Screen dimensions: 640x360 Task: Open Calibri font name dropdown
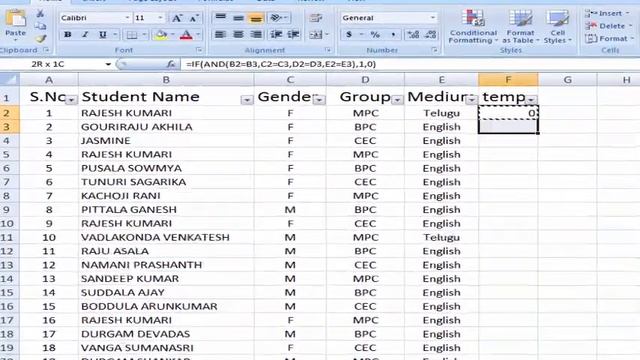pos(127,18)
